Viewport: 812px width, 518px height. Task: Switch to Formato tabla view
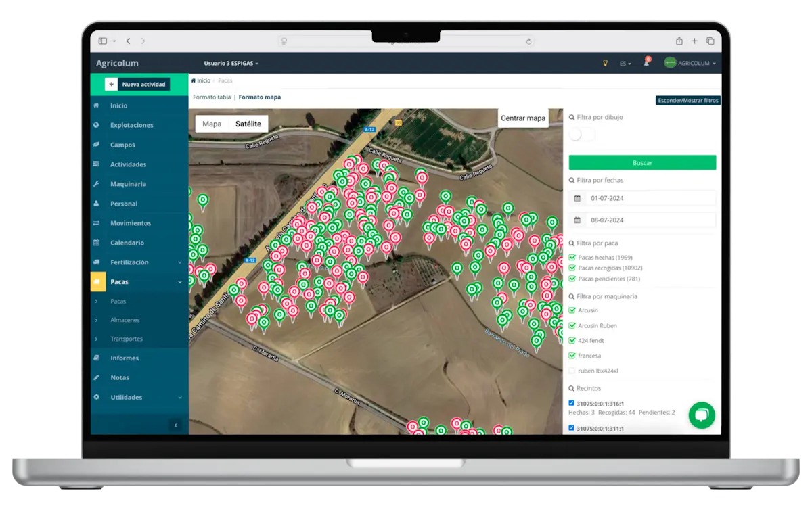[211, 97]
